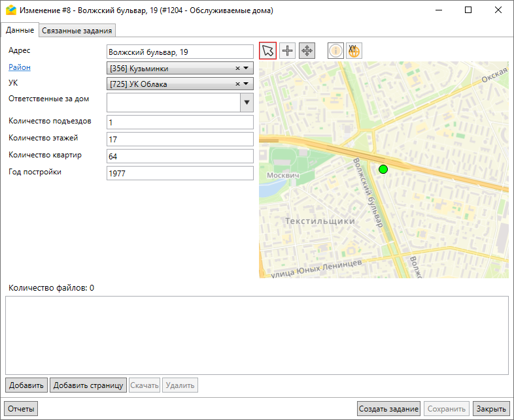Image resolution: width=514 pixels, height=420 pixels.
Task: Clear the УК Облака selection
Action: click(x=238, y=84)
